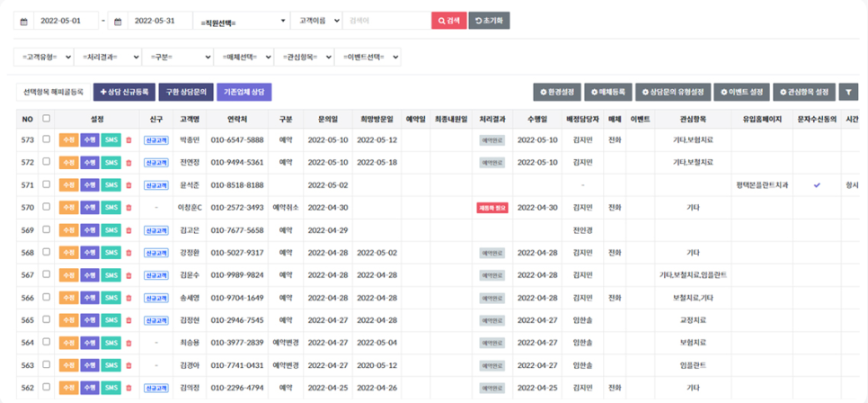The image size is (868, 403).
Task: Switch to the 구환 상담문의 tab
Action: pos(186,92)
